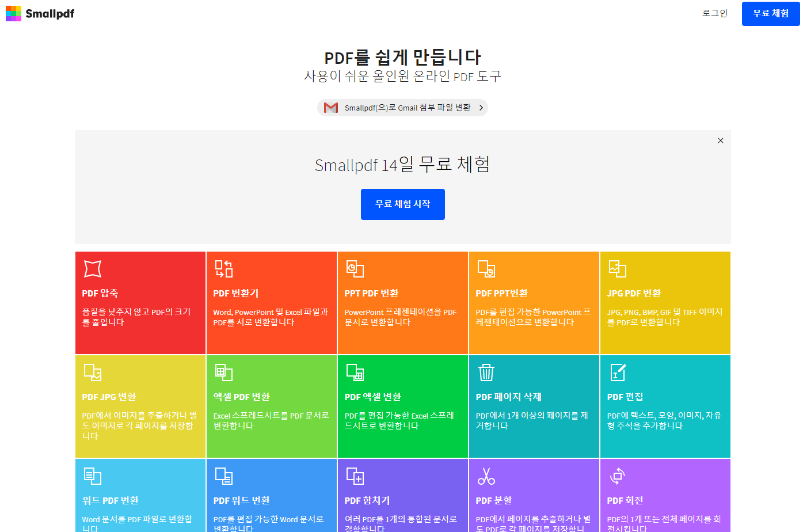803x532 pixels.
Task: Open the PDF 합치기 merge icon
Action: pos(355,476)
